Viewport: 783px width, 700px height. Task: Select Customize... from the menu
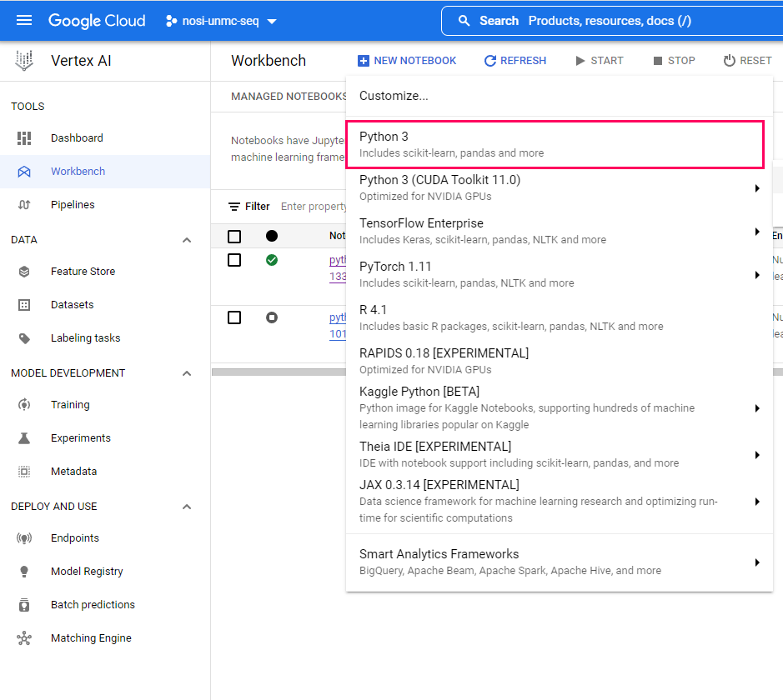560,96
